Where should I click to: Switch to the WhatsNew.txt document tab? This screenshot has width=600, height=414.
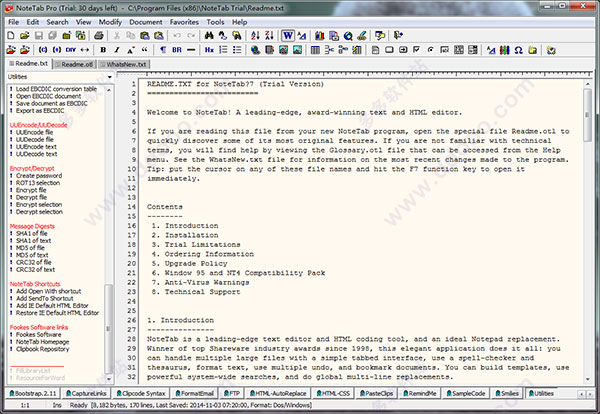pyautogui.click(x=124, y=64)
